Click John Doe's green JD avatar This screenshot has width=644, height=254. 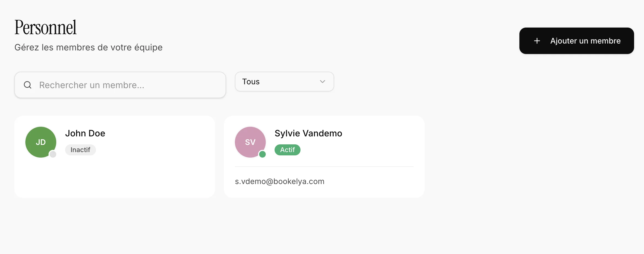(x=40, y=142)
